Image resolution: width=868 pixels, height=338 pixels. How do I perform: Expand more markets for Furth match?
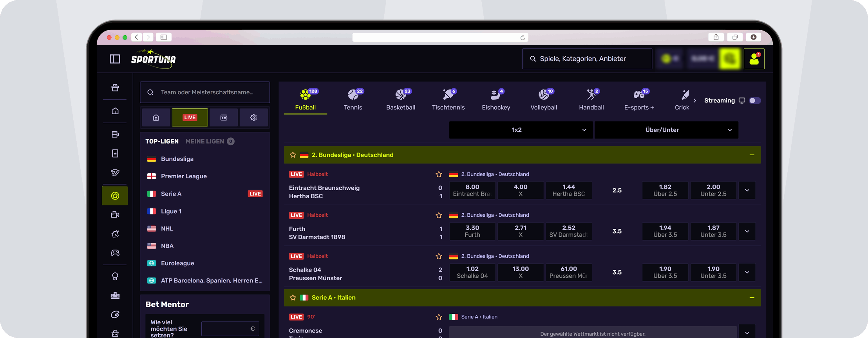tap(747, 231)
